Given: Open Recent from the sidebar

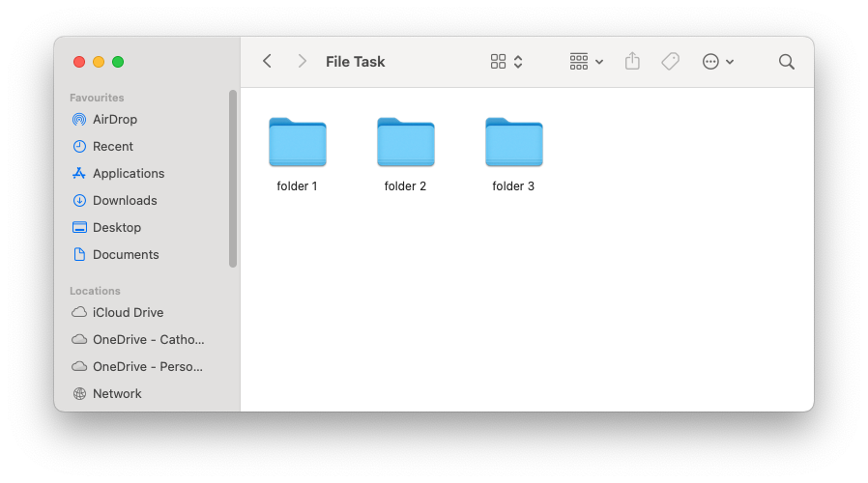Looking at the screenshot, I should tap(112, 147).
